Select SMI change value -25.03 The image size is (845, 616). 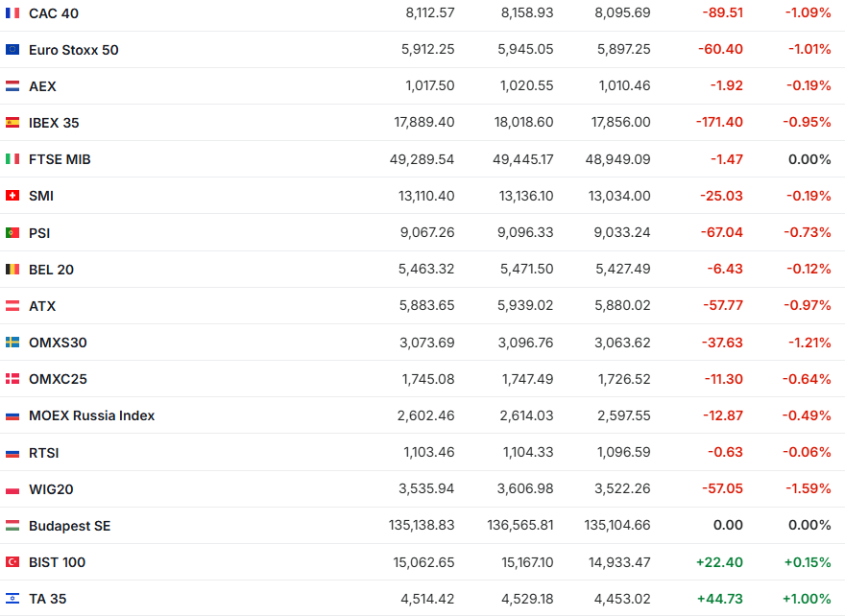coord(721,196)
